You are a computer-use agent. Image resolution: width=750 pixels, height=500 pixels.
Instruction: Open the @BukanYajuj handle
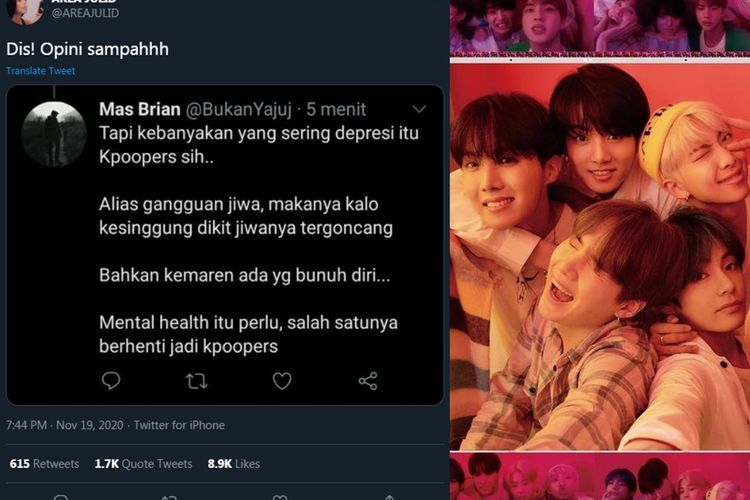click(x=238, y=110)
